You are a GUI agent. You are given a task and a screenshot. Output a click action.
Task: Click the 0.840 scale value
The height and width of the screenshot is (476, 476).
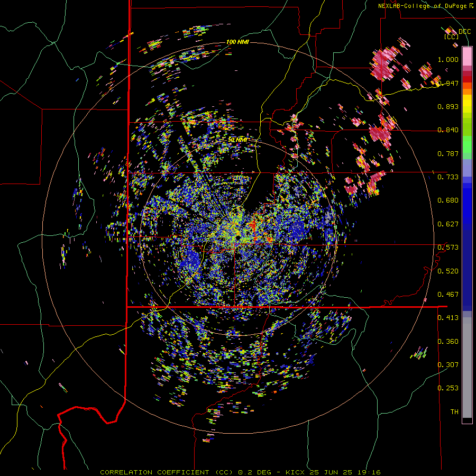point(448,130)
